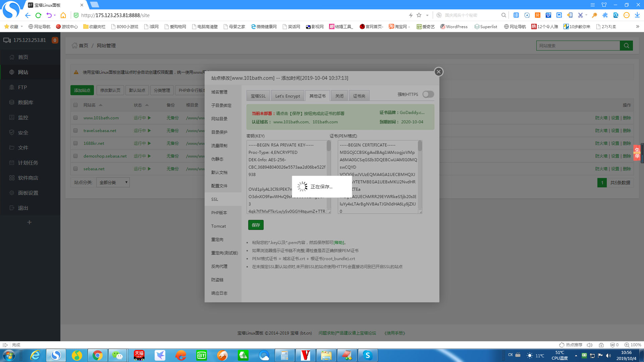Viewport: 644px width, 362px height.
Task: Select the 关闭 SSL tab
Action: [339, 96]
